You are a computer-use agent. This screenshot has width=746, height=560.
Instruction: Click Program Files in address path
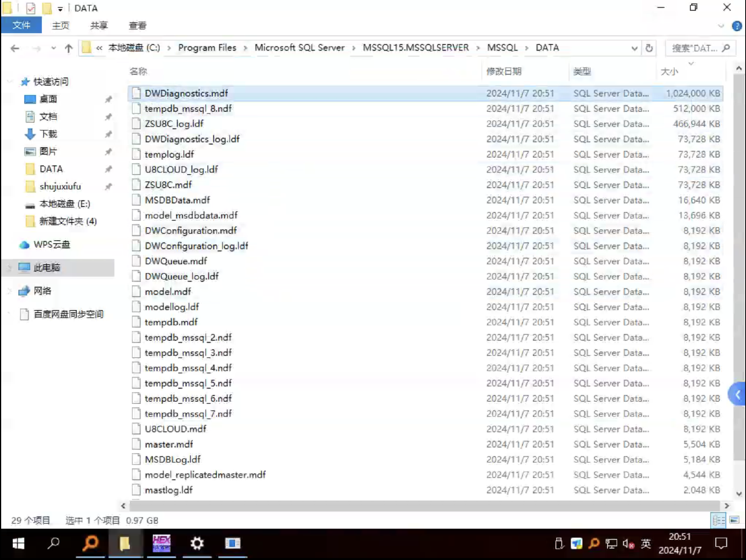tap(207, 48)
